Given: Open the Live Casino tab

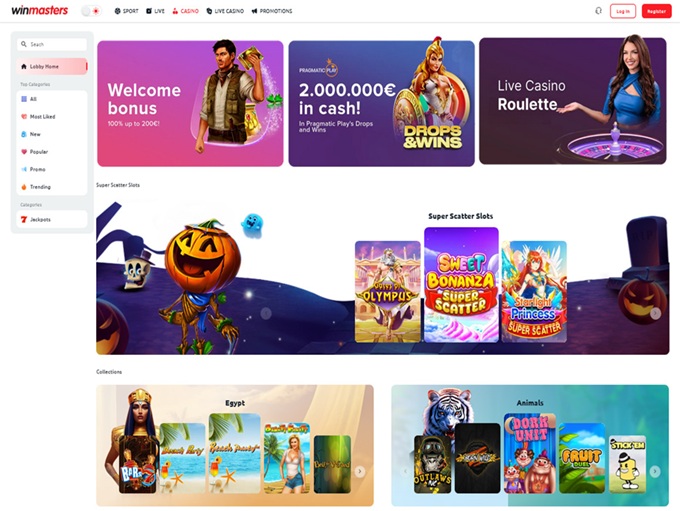Looking at the screenshot, I should tap(225, 11).
